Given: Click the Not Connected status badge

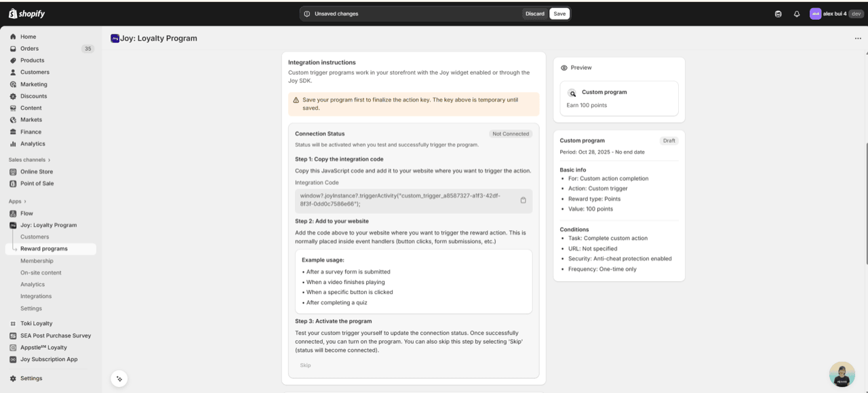Looking at the screenshot, I should point(511,134).
